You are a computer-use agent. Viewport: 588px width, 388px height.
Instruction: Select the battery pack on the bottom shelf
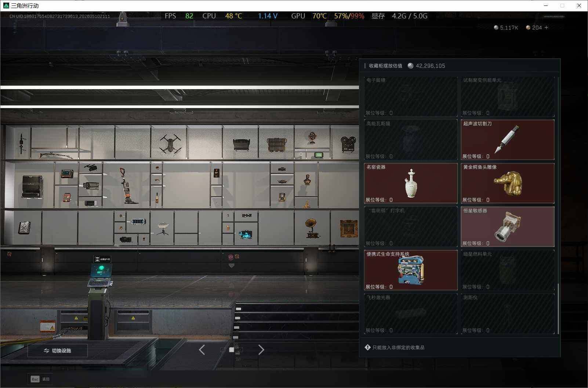(138, 222)
